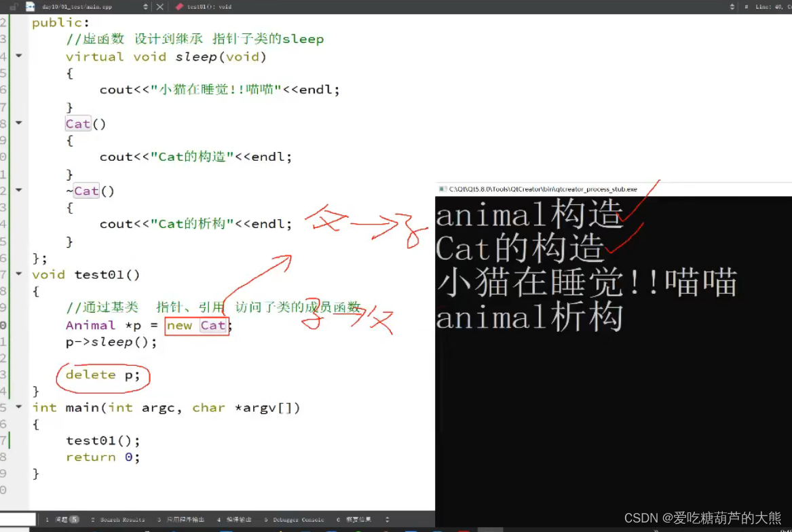Viewport: 792px width, 532px height.
Task: Collapse the virtual void sleep function fold arrow
Action: pos(19,56)
